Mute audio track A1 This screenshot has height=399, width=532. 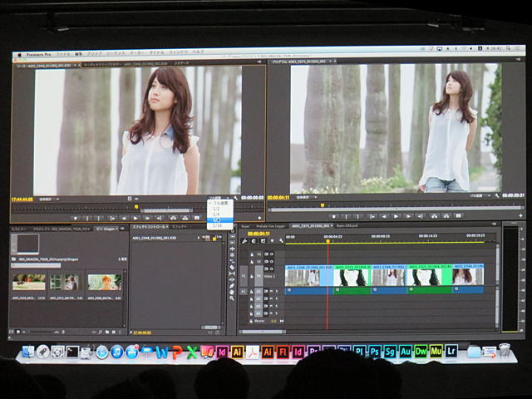pos(272,291)
